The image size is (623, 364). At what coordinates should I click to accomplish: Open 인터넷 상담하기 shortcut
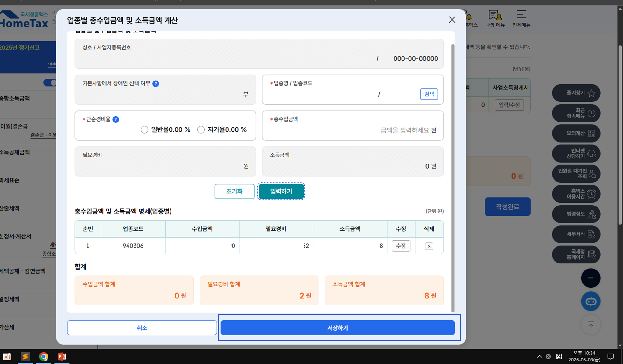coord(576,154)
